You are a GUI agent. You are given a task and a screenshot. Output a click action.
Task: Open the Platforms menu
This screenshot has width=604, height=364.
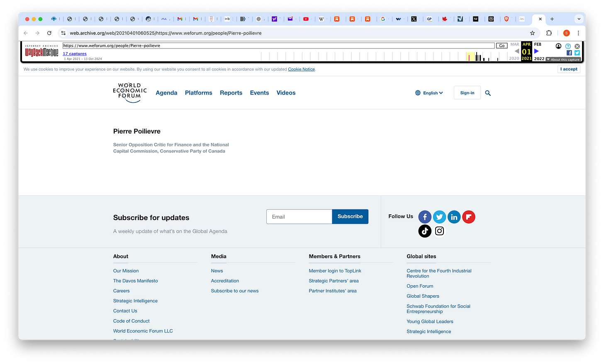[199, 93]
